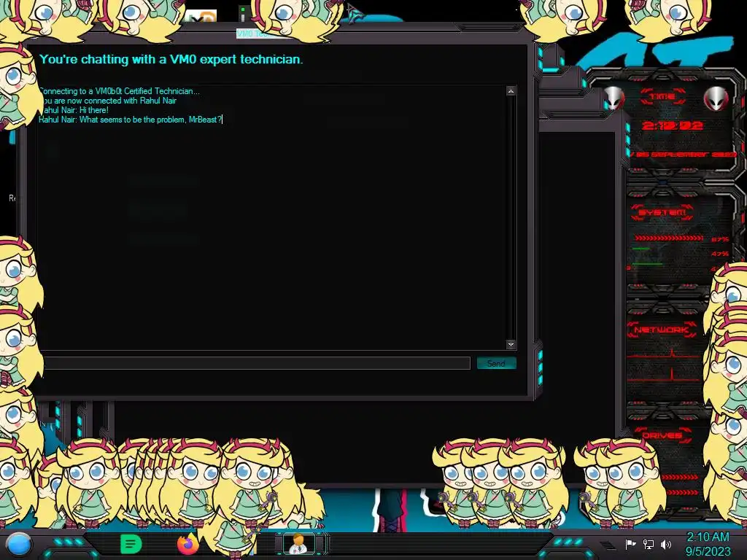Click the 'You're chatting with a VM0 expert technician' heading
This screenshot has width=747, height=560.
pyautogui.click(x=171, y=60)
